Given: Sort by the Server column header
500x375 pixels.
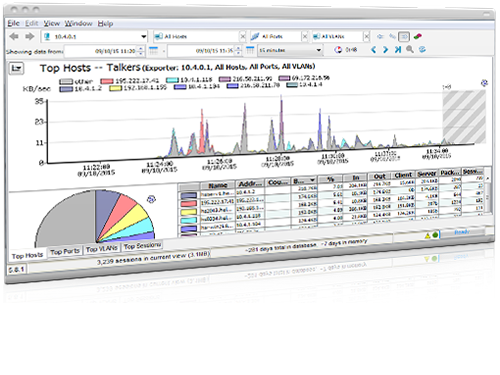Looking at the screenshot, I should click(x=427, y=174).
